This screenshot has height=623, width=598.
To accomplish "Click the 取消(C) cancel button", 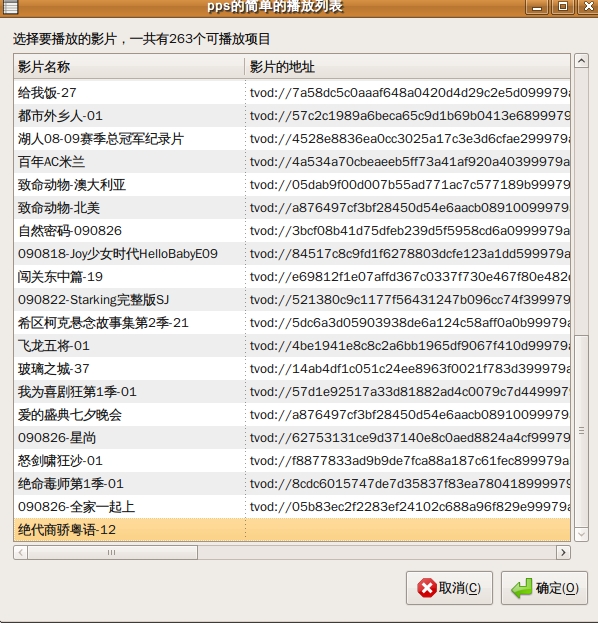I will 449,588.
